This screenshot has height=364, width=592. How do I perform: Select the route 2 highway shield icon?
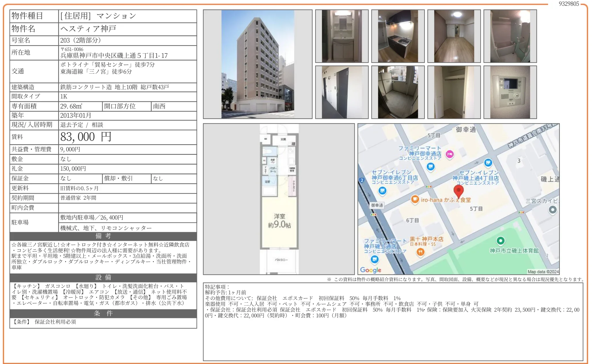pyautogui.click(x=361, y=180)
